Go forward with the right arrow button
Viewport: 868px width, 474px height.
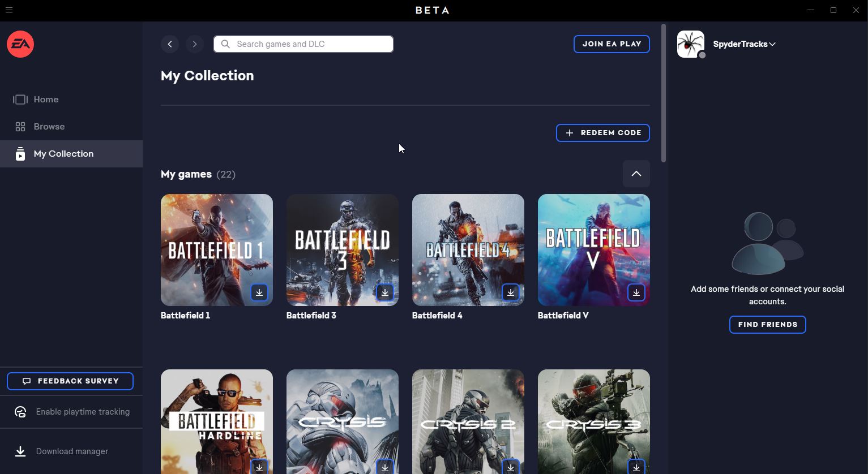pos(195,44)
